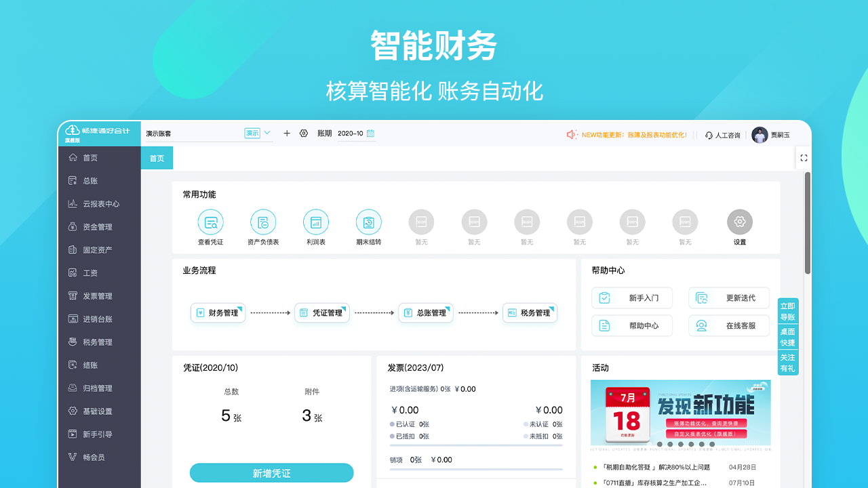
Task: Select 税务管理 in the left sidebar
Action: click(99, 342)
